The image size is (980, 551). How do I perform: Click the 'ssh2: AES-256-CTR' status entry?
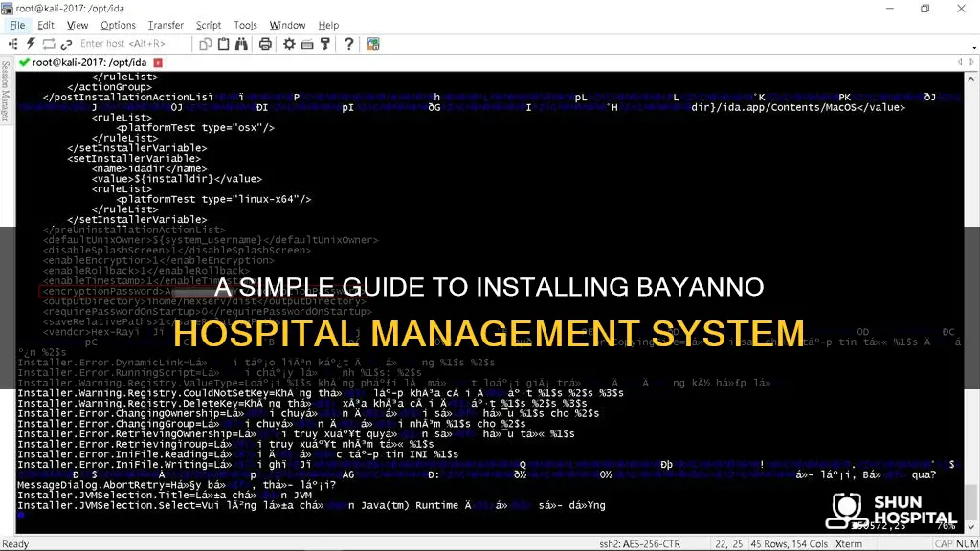(639, 544)
